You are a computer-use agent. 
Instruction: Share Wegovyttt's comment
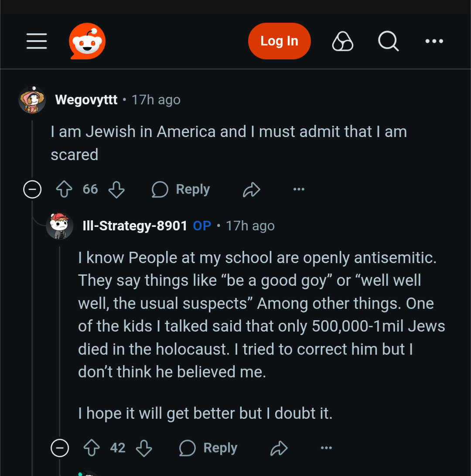pos(251,189)
